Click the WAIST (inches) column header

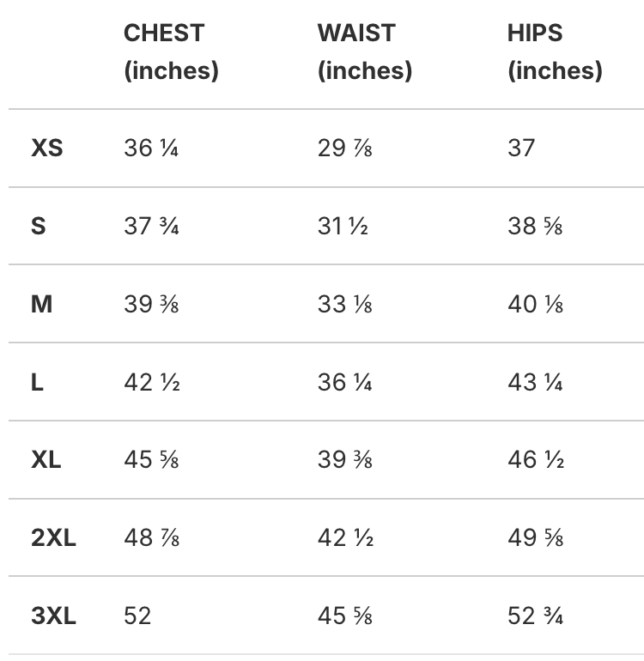tap(364, 52)
